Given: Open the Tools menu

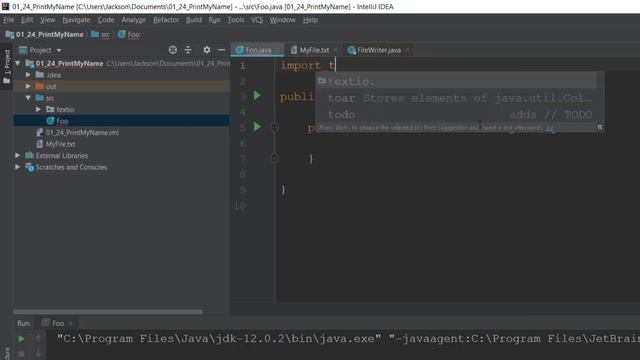Looking at the screenshot, I should 236,20.
